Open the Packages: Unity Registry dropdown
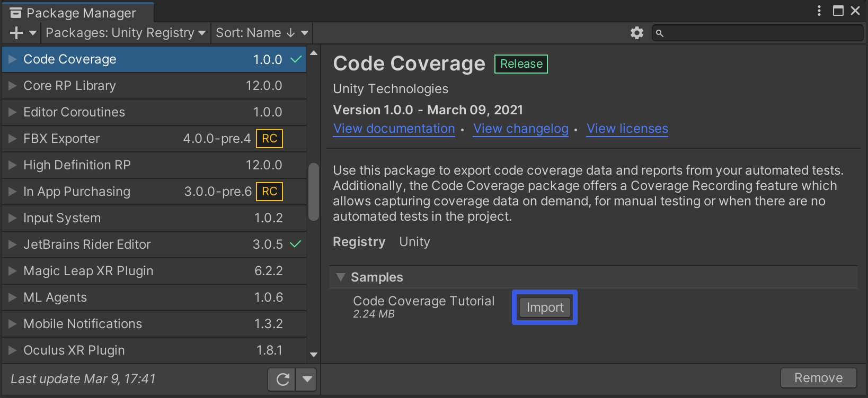 (x=125, y=33)
